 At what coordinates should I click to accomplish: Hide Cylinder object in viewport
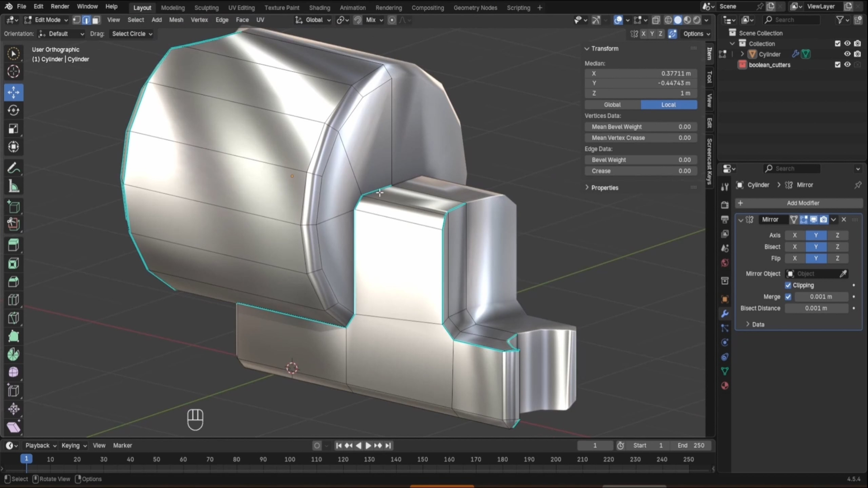pyautogui.click(x=847, y=54)
